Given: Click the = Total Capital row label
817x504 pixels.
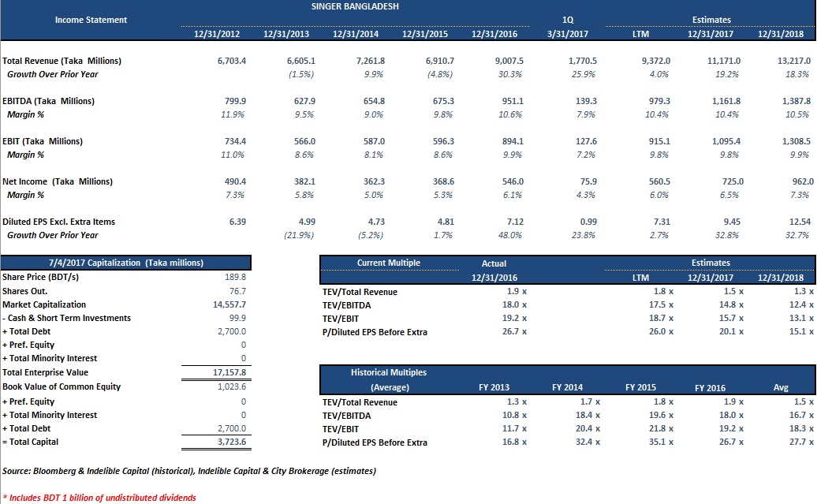Looking at the screenshot, I should [30, 442].
